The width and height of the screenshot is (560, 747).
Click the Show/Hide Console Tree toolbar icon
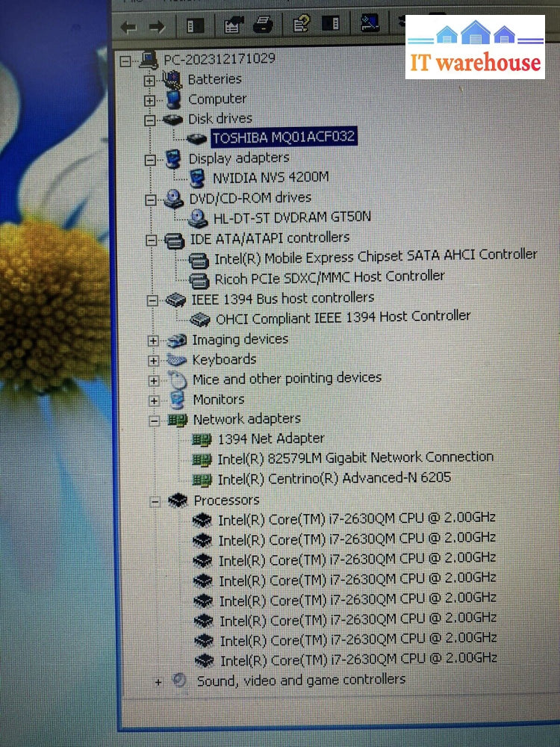click(x=196, y=27)
